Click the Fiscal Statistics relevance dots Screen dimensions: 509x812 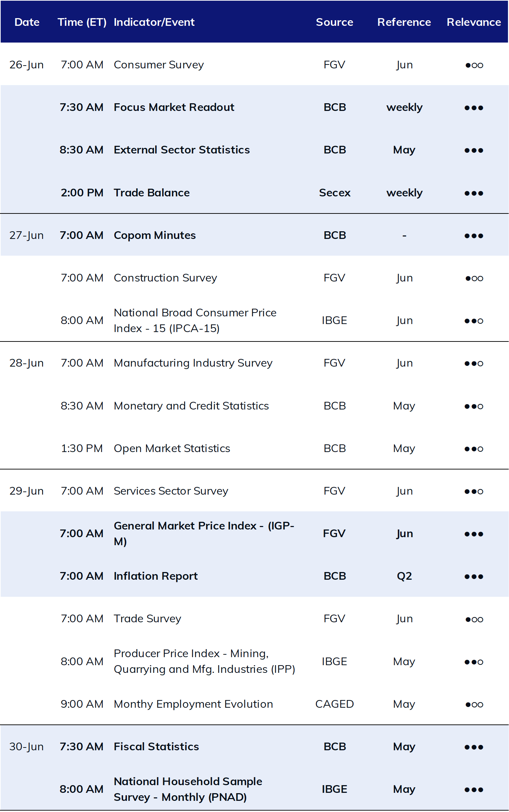[x=474, y=747]
